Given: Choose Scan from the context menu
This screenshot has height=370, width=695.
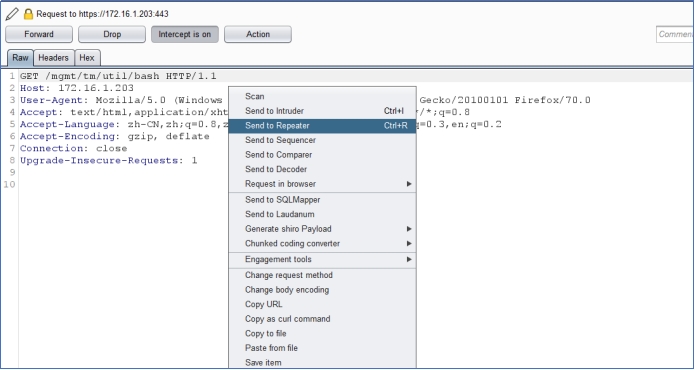Looking at the screenshot, I should pyautogui.click(x=322, y=96).
